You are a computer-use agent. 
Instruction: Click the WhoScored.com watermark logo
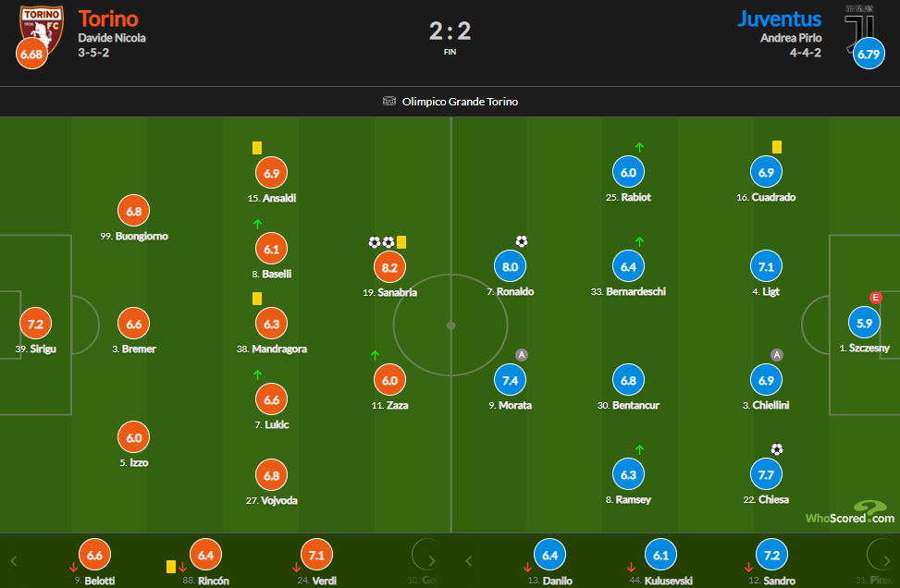click(850, 512)
